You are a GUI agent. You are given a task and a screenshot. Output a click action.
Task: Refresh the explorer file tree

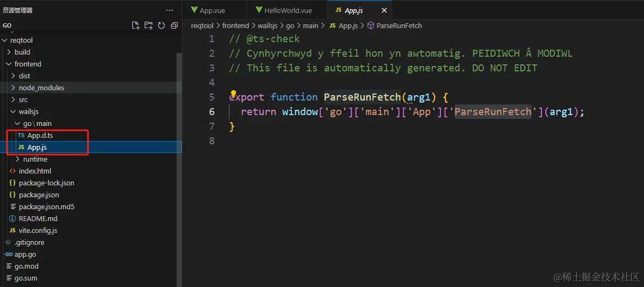pyautogui.click(x=161, y=25)
